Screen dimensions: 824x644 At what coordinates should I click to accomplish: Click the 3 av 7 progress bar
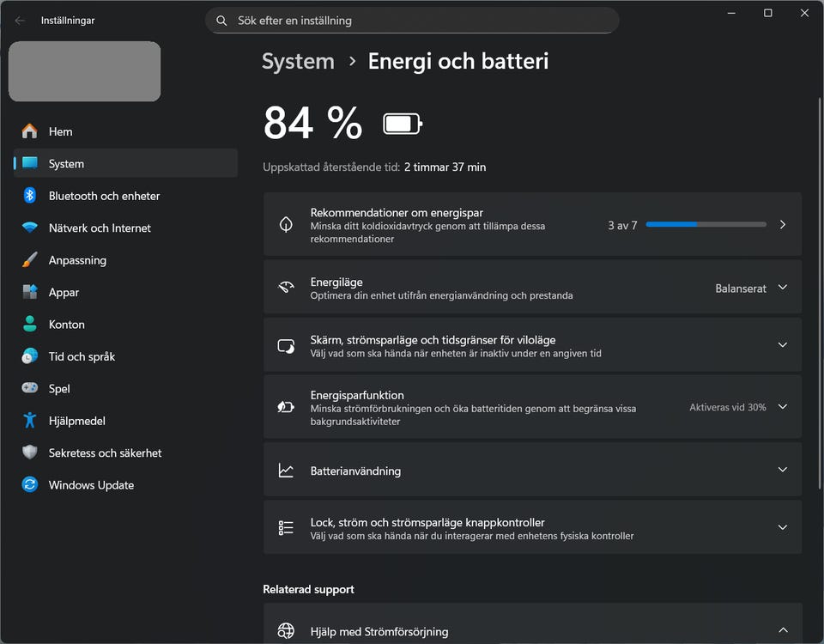(706, 224)
